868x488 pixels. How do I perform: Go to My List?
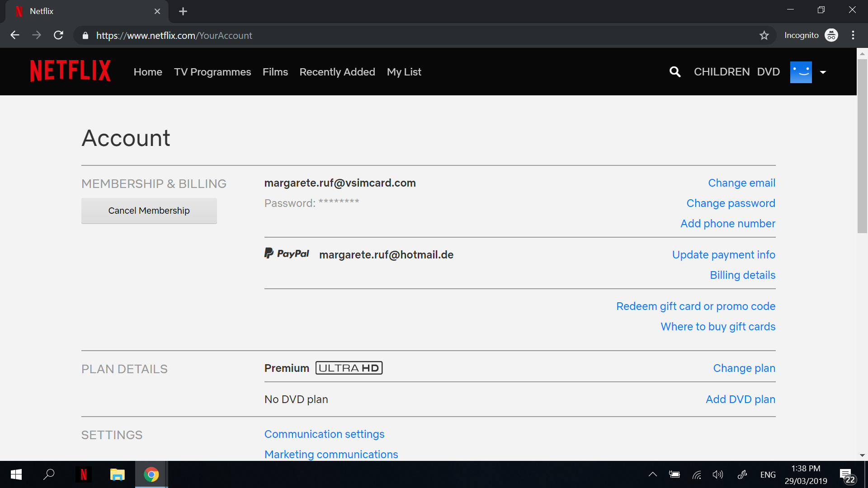click(x=404, y=72)
